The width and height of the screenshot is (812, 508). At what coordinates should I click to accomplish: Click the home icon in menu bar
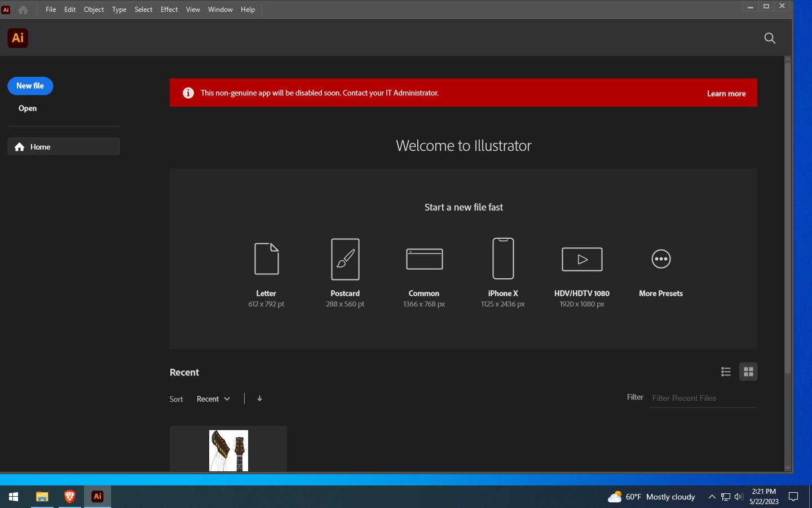point(23,10)
